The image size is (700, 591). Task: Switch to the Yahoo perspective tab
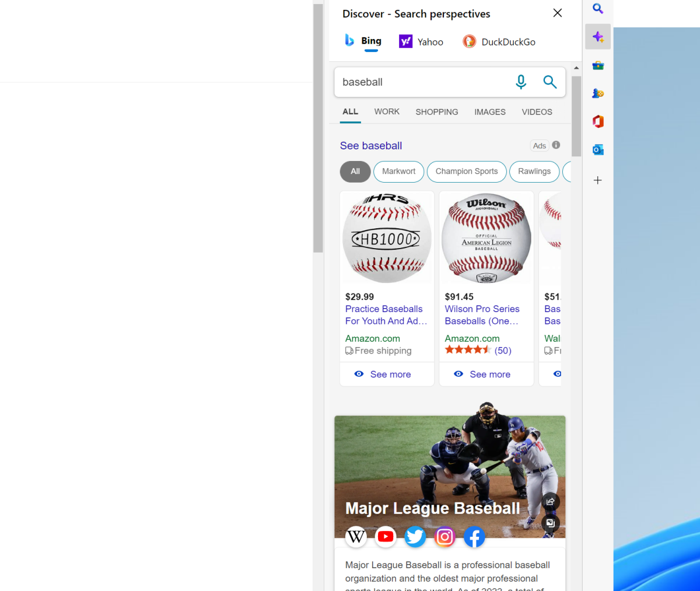click(x=421, y=41)
